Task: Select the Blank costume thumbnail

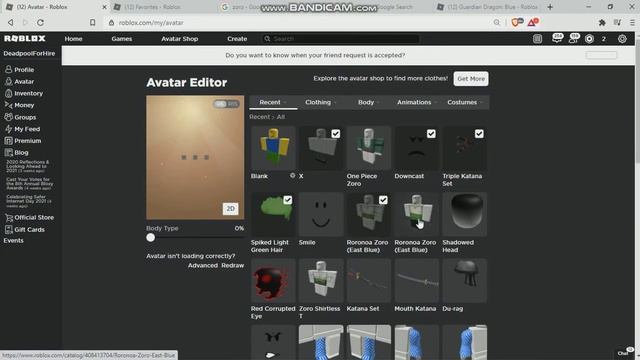Action: pos(273,148)
